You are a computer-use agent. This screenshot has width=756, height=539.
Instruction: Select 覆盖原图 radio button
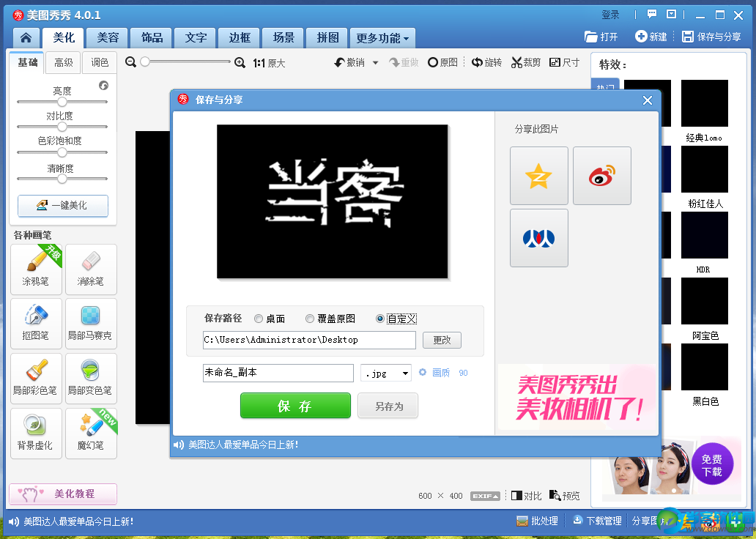pyautogui.click(x=310, y=319)
